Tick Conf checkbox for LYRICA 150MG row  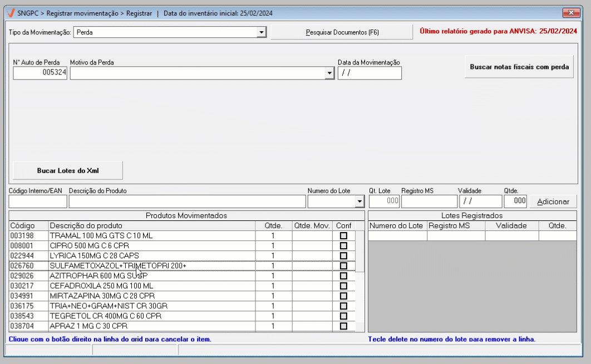(x=343, y=256)
